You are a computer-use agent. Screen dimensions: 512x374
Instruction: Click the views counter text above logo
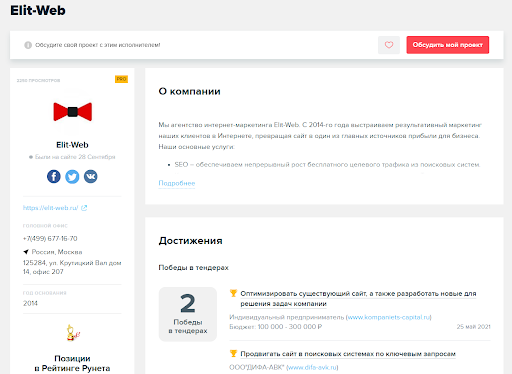pyautogui.click(x=38, y=80)
